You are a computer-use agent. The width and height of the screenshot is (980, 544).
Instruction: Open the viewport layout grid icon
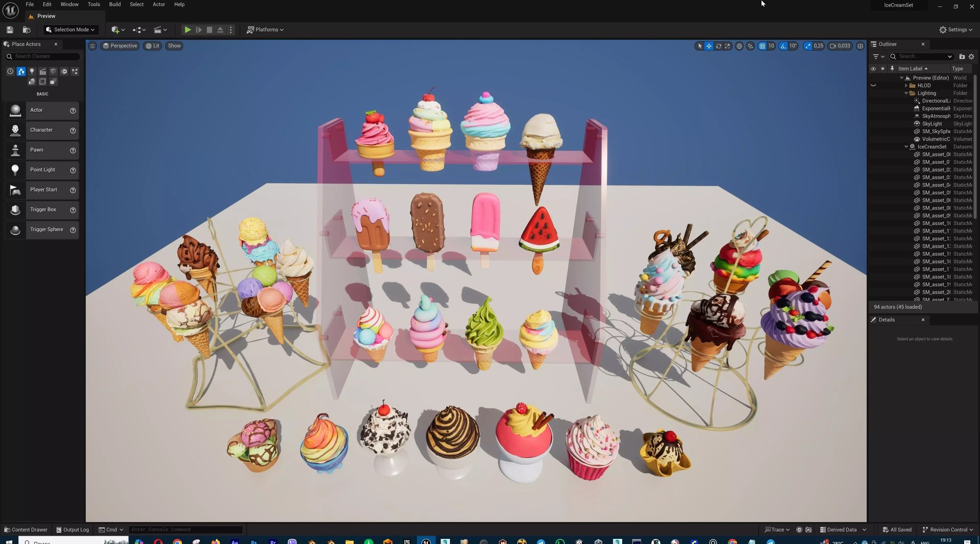click(860, 46)
